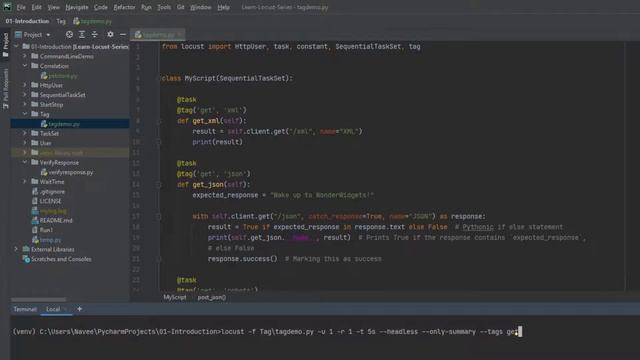Expand the CommandLineDemo folder
The height and width of the screenshot is (360, 640).
coord(25,56)
